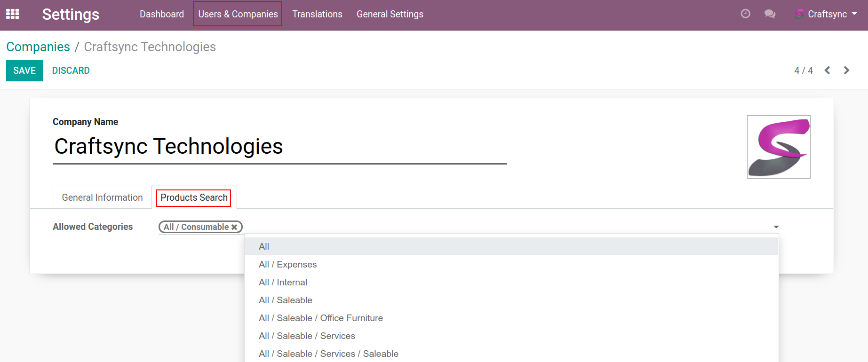Click the Craftsync company logo image
This screenshot has width=868, height=362.
pyautogui.click(x=779, y=147)
